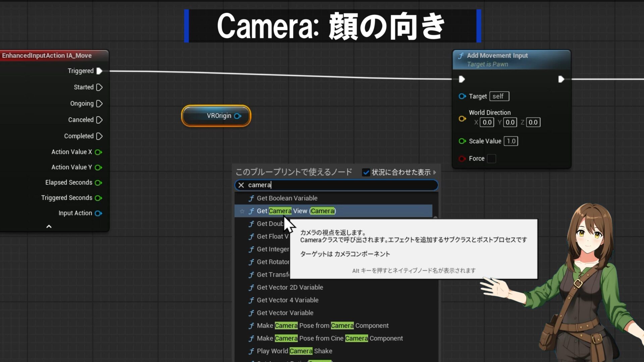
Task: Click the Action Value X output pin
Action: tap(98, 152)
